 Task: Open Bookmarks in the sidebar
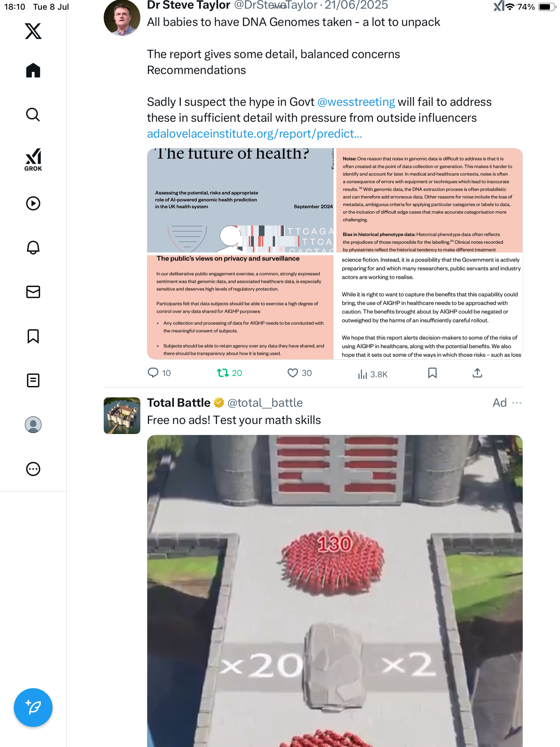[33, 336]
